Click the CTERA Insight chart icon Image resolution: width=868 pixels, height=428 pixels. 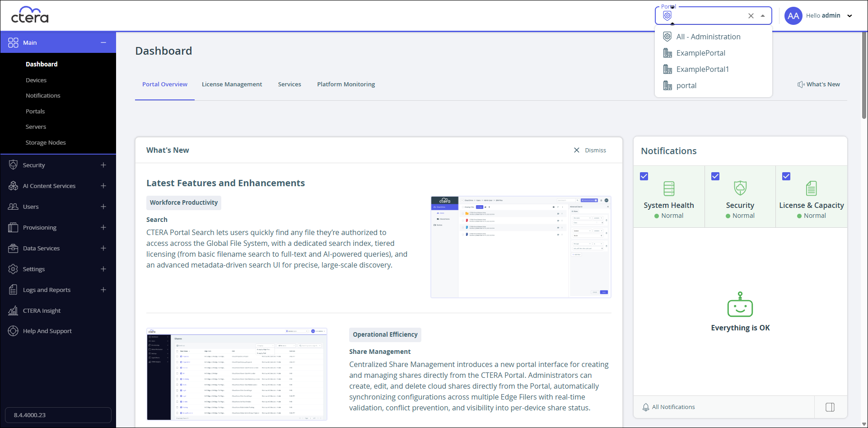pyautogui.click(x=13, y=310)
